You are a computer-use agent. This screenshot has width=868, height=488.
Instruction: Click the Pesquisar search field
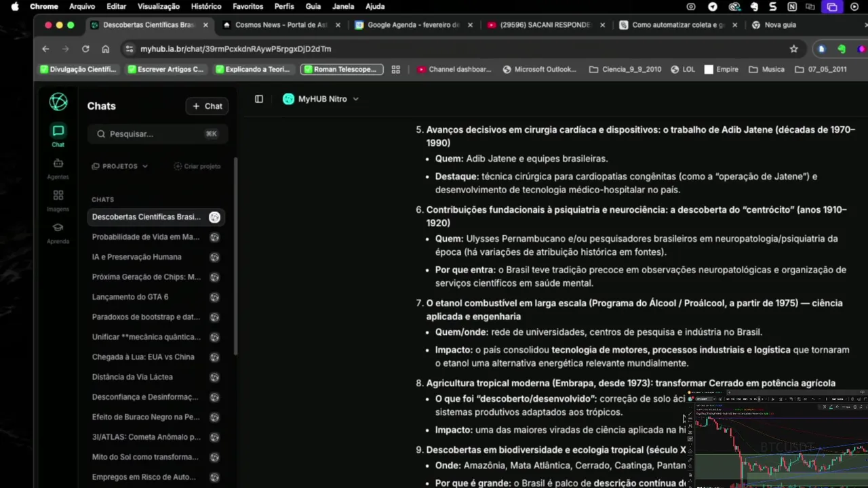[x=157, y=134]
